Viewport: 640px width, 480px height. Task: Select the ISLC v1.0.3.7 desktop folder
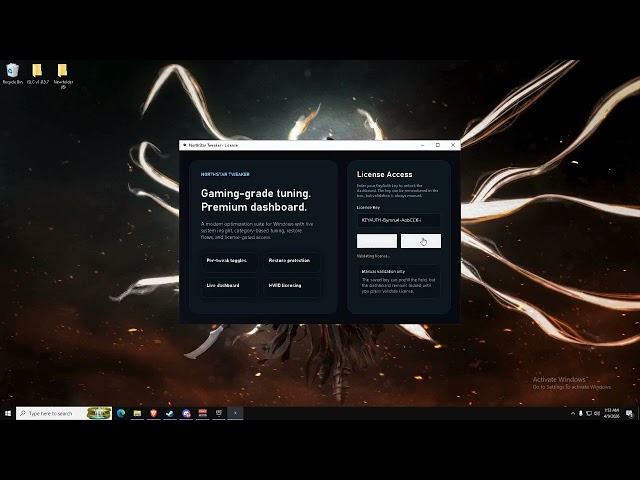tap(38, 73)
